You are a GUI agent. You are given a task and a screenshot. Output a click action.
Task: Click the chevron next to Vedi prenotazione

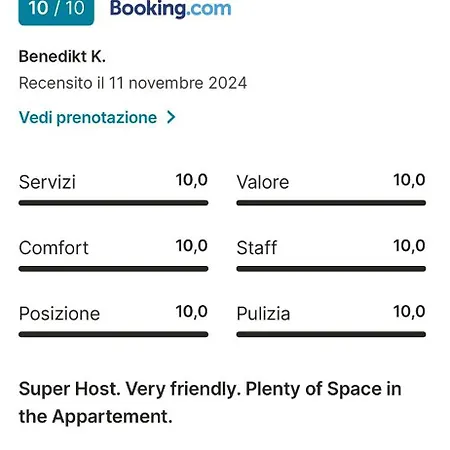click(x=171, y=117)
